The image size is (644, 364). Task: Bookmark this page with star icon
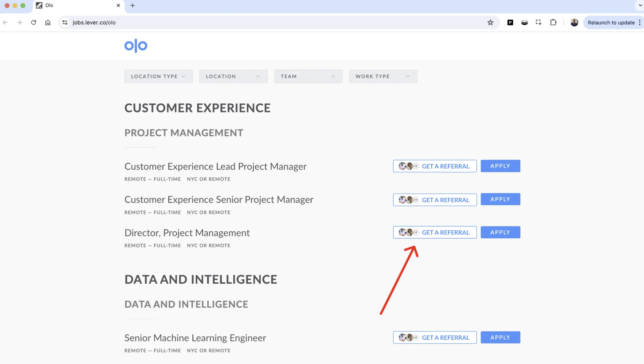[490, 22]
